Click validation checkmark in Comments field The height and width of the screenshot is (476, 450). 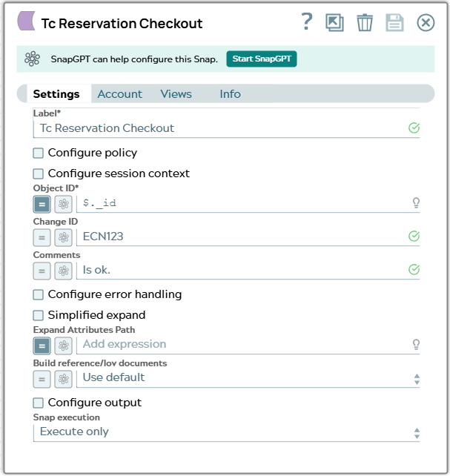pos(414,269)
